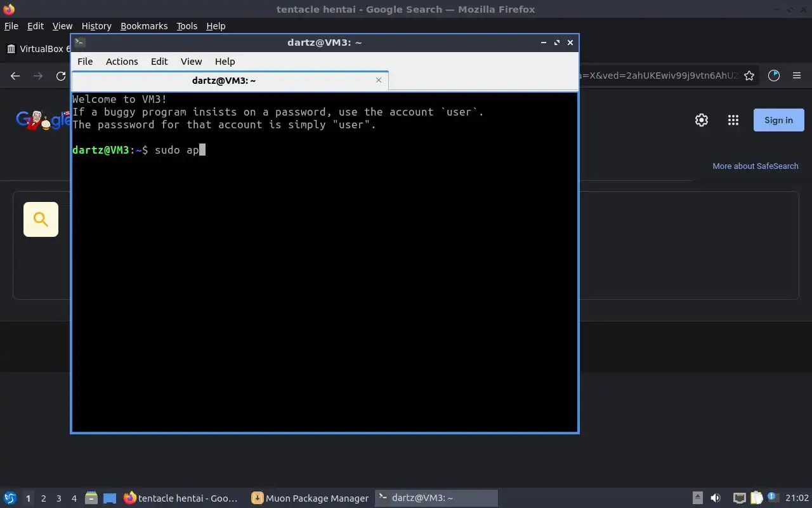Open the Actions menu in the terminal
The height and width of the screenshot is (508, 812).
(x=122, y=62)
